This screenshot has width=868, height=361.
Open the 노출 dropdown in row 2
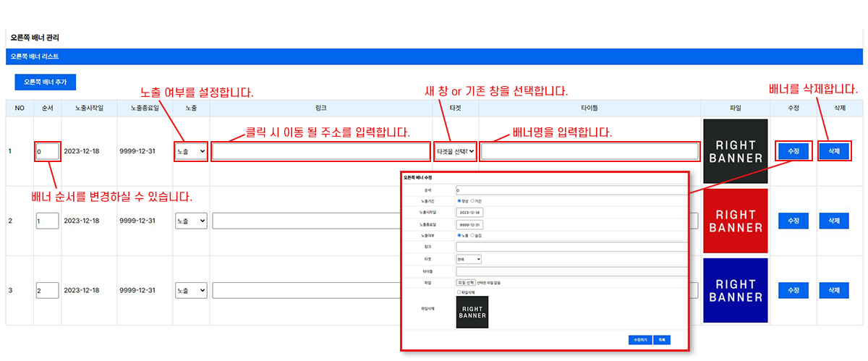(191, 221)
